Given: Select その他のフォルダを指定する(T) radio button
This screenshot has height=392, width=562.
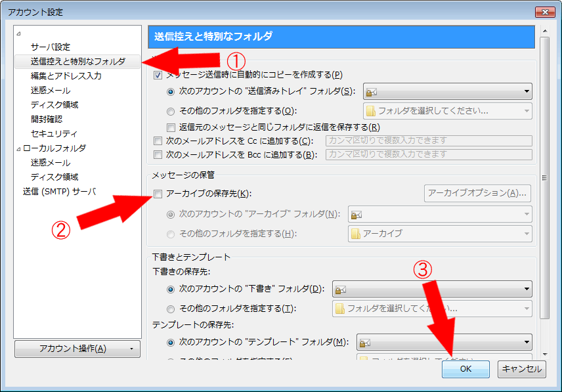Looking at the screenshot, I should pos(171,309).
